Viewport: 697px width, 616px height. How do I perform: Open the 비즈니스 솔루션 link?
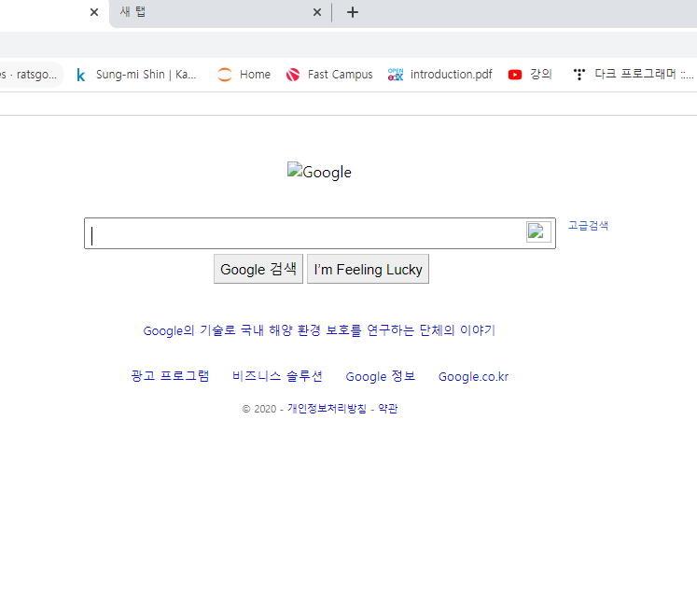point(277,376)
